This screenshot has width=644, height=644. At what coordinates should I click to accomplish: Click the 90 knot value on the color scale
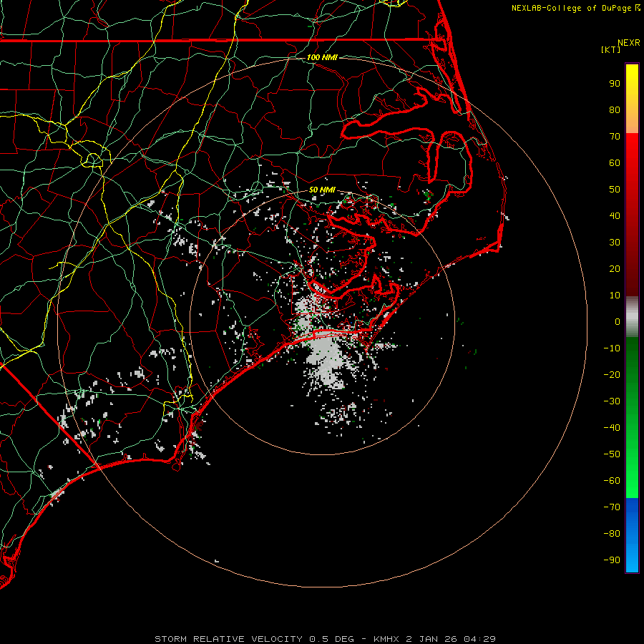point(615,84)
